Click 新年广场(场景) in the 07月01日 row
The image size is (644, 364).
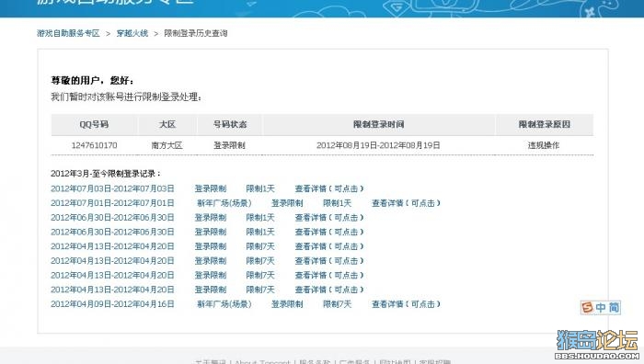point(224,203)
